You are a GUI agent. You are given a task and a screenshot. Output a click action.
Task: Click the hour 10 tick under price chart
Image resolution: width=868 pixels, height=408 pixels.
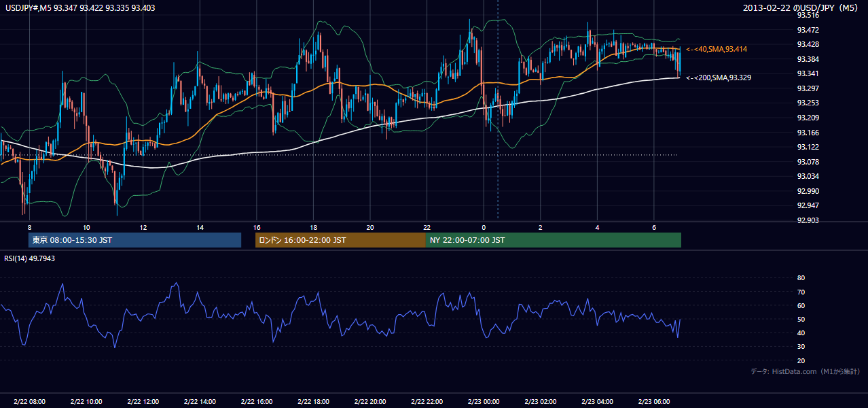pyautogui.click(x=86, y=227)
